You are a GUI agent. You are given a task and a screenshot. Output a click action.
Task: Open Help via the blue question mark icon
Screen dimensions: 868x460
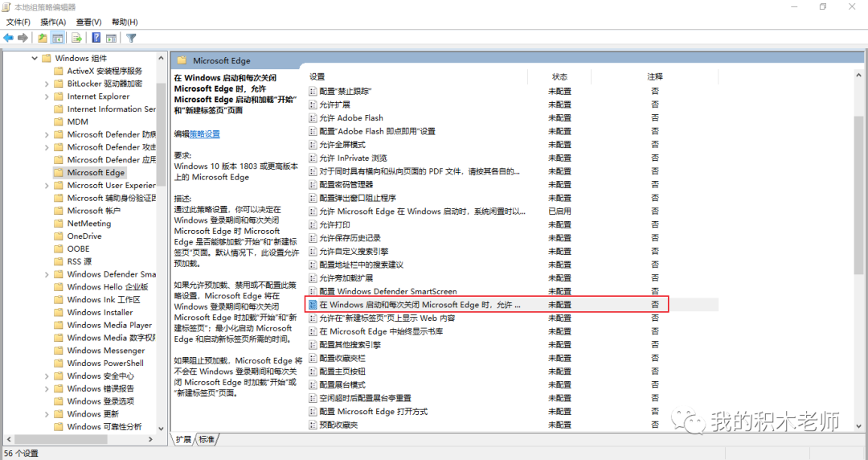[96, 38]
